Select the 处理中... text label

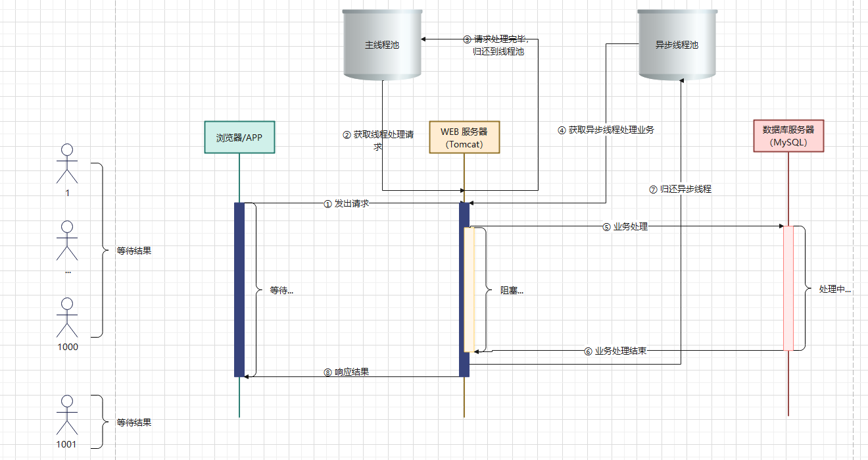[x=834, y=289]
